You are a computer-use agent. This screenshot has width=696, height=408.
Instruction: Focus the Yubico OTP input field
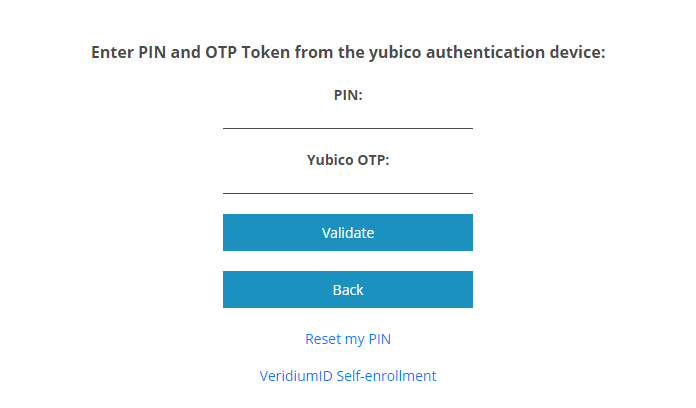pyautogui.click(x=347, y=182)
